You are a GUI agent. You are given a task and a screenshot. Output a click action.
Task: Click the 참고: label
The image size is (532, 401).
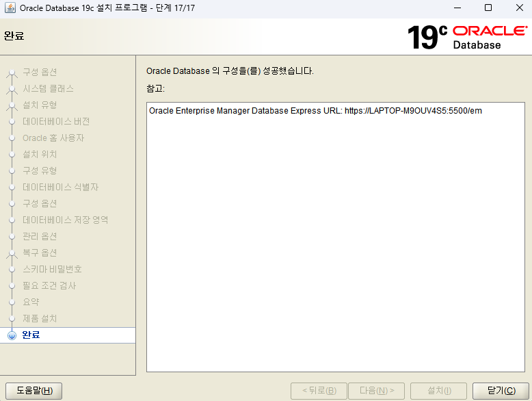click(155, 89)
